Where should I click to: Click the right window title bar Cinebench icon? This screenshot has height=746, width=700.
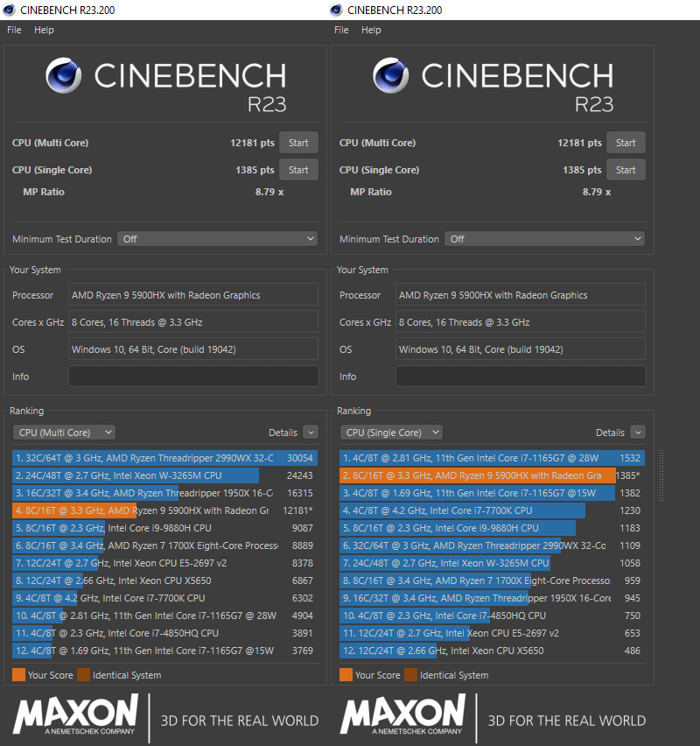[x=336, y=10]
